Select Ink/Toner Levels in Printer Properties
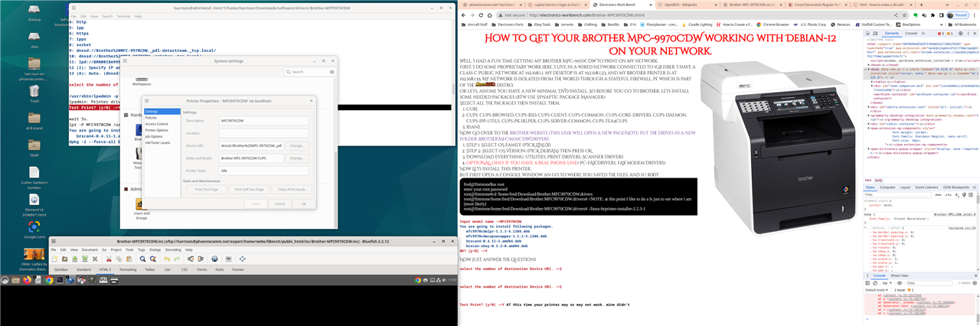The width and height of the screenshot is (980, 326). coord(158,142)
